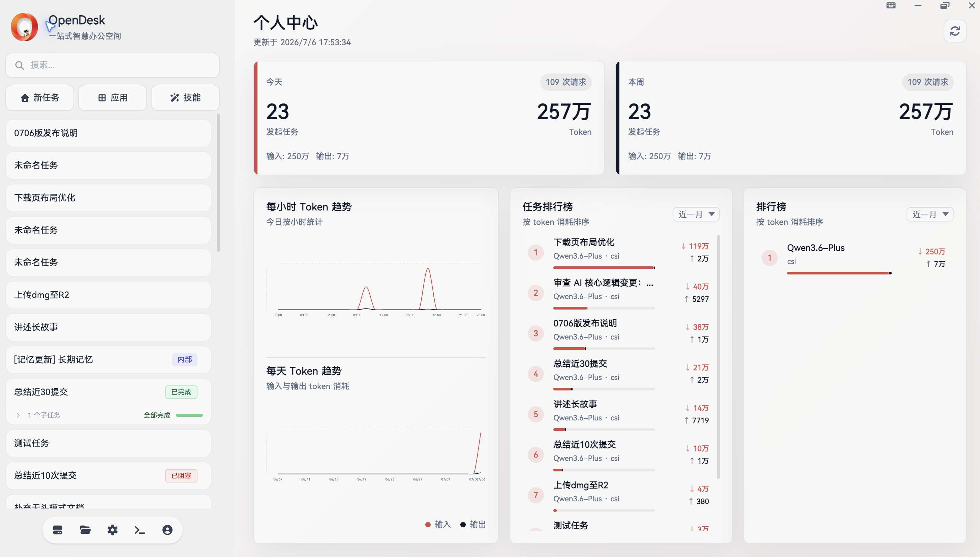Screen dimensions: 980x557
Task: Click the 已阻塞 status badge
Action: pyautogui.click(x=181, y=475)
